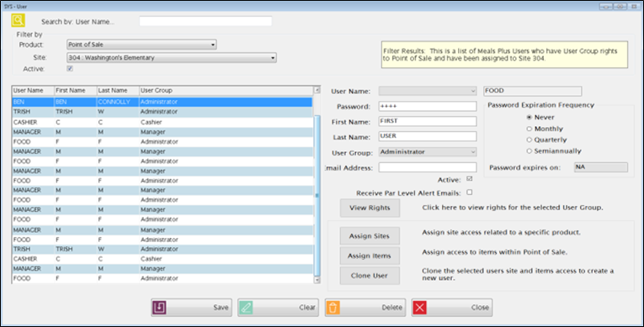Click the red Close X icon

[420, 308]
